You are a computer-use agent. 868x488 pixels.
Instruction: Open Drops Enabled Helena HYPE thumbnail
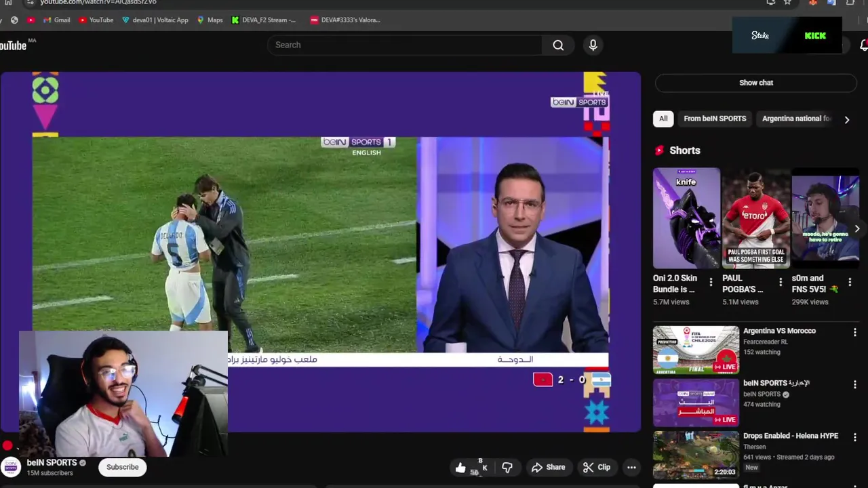click(x=696, y=455)
